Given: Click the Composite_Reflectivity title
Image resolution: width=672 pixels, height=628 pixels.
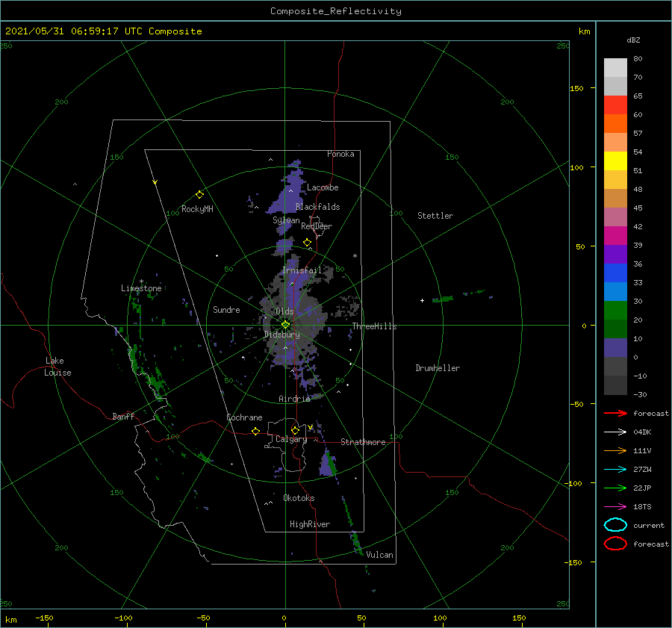Looking at the screenshot, I should tap(336, 11).
